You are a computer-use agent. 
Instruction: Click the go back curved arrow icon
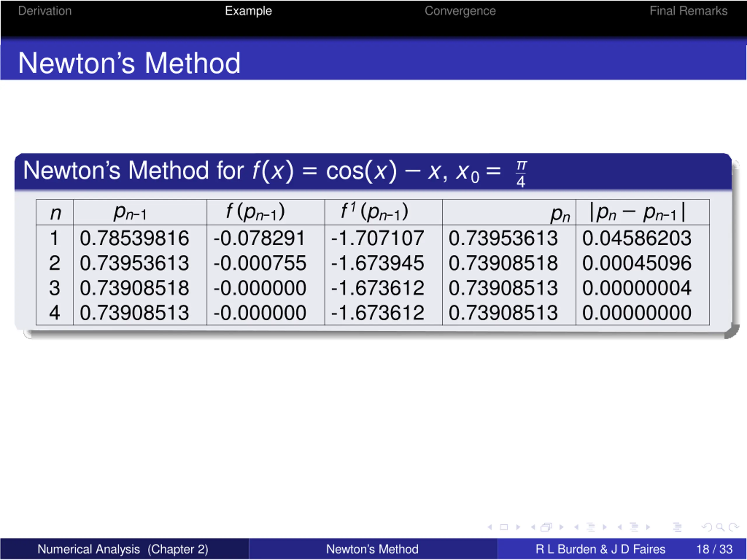706,527
